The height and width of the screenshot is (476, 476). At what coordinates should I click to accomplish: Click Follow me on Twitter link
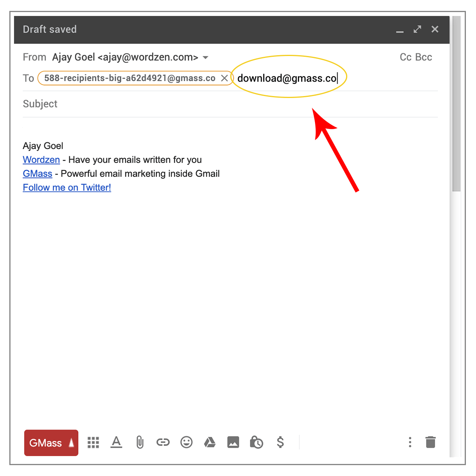pos(67,188)
